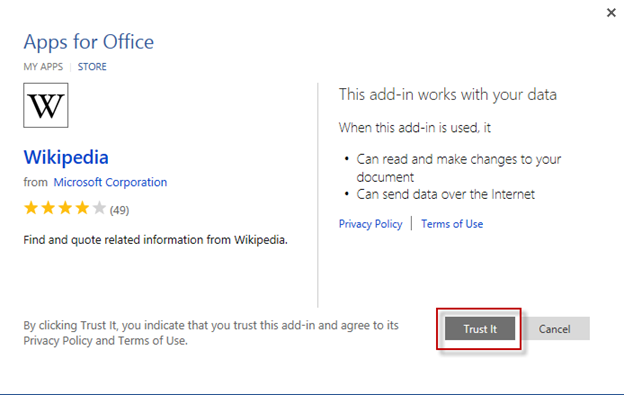The image size is (624, 395).
Task: Open the Terms of Use link
Action: [452, 224]
